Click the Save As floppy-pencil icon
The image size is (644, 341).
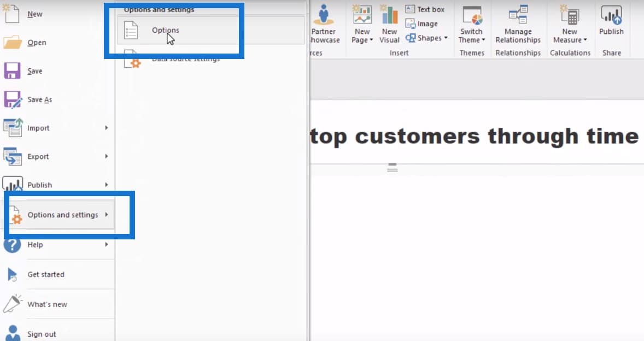13,99
